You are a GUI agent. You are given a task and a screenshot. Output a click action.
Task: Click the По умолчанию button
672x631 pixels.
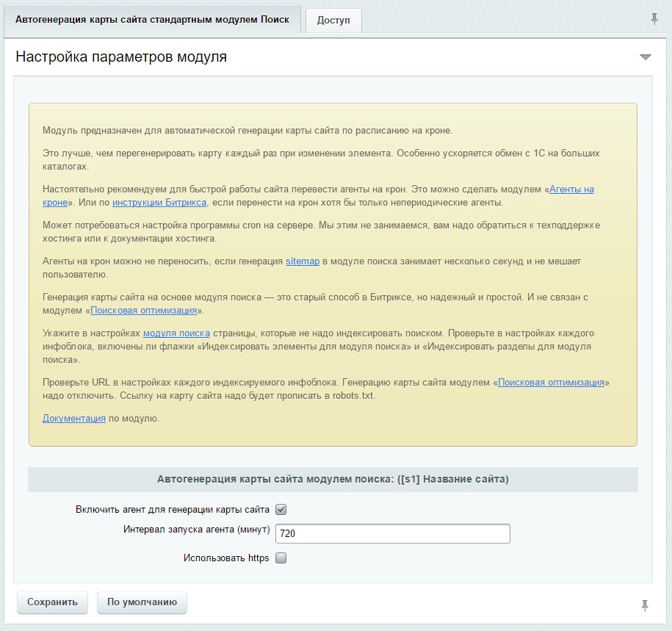[142, 602]
